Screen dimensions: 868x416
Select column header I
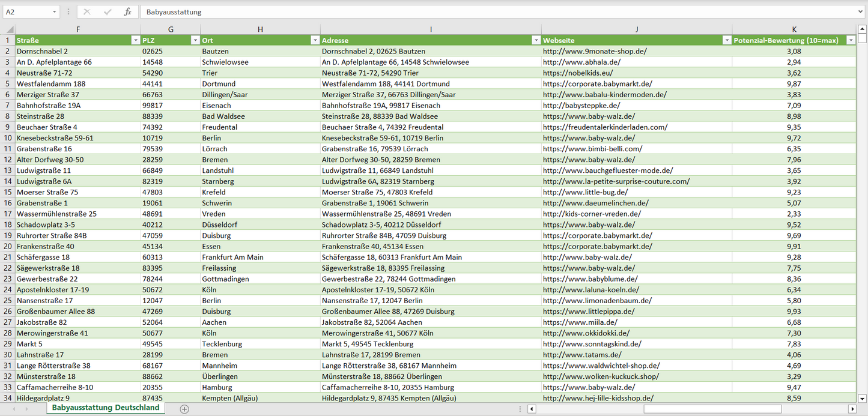tap(431, 29)
